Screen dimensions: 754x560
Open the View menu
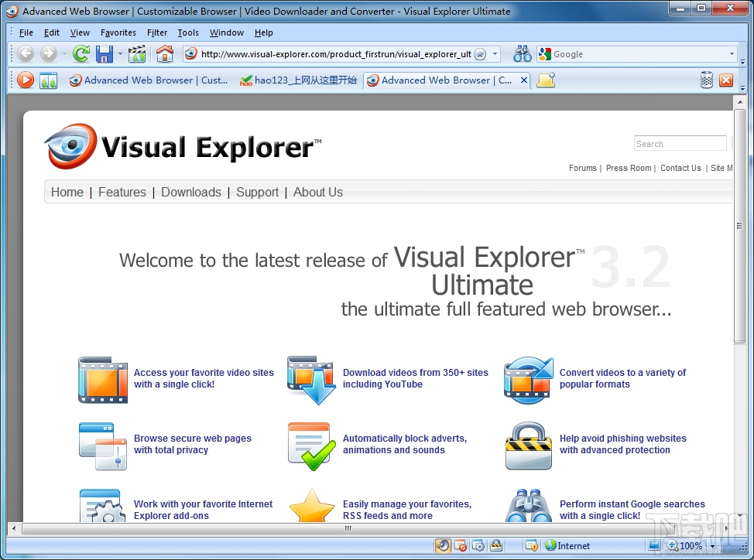pyautogui.click(x=80, y=32)
